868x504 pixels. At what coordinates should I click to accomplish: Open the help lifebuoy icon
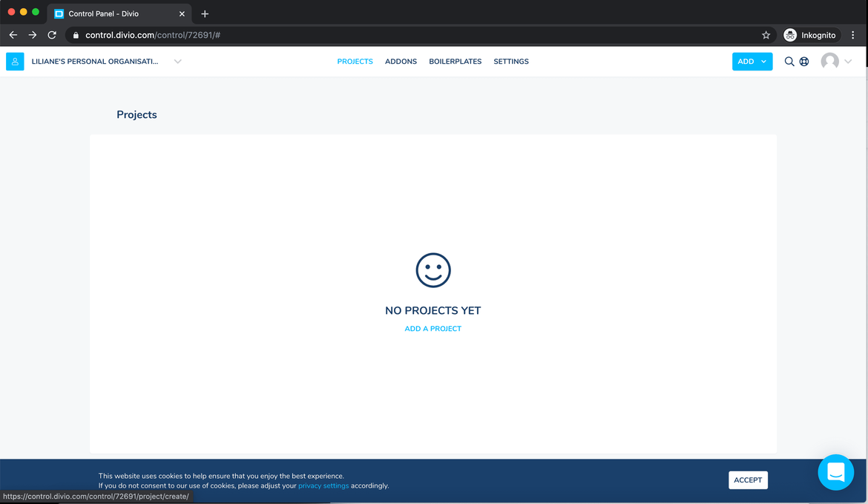point(803,62)
